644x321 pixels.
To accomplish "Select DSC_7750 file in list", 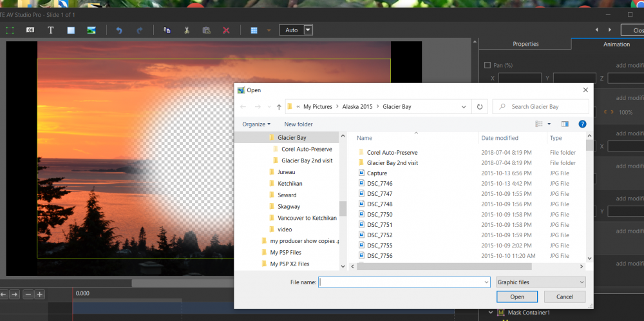I will (379, 215).
